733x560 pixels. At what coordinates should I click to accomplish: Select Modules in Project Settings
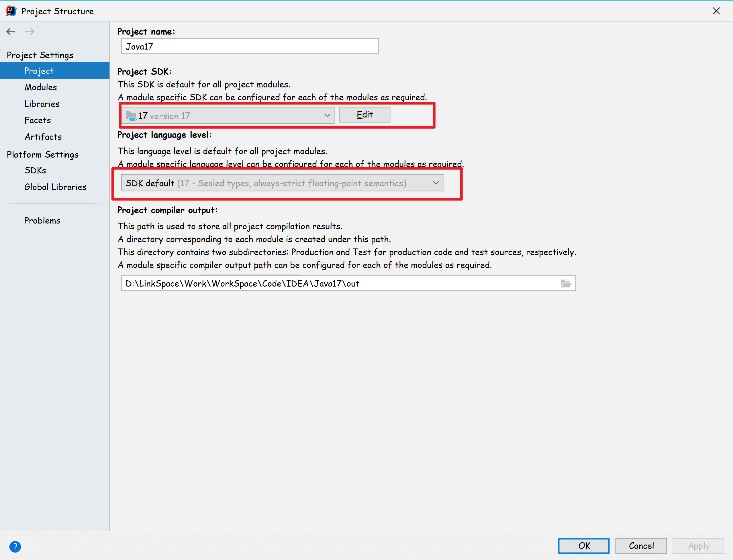[x=40, y=87]
